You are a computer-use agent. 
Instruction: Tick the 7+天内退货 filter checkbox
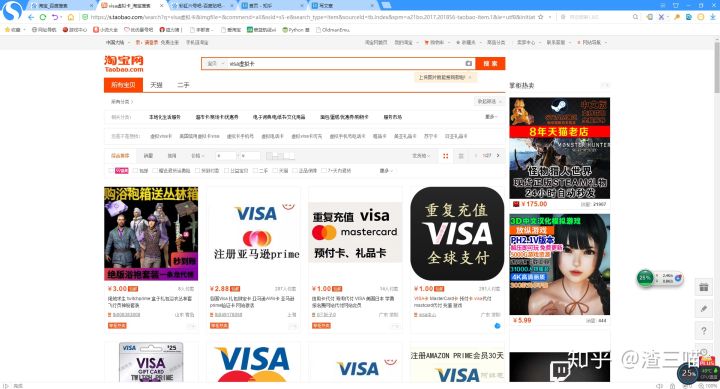coord(324,170)
